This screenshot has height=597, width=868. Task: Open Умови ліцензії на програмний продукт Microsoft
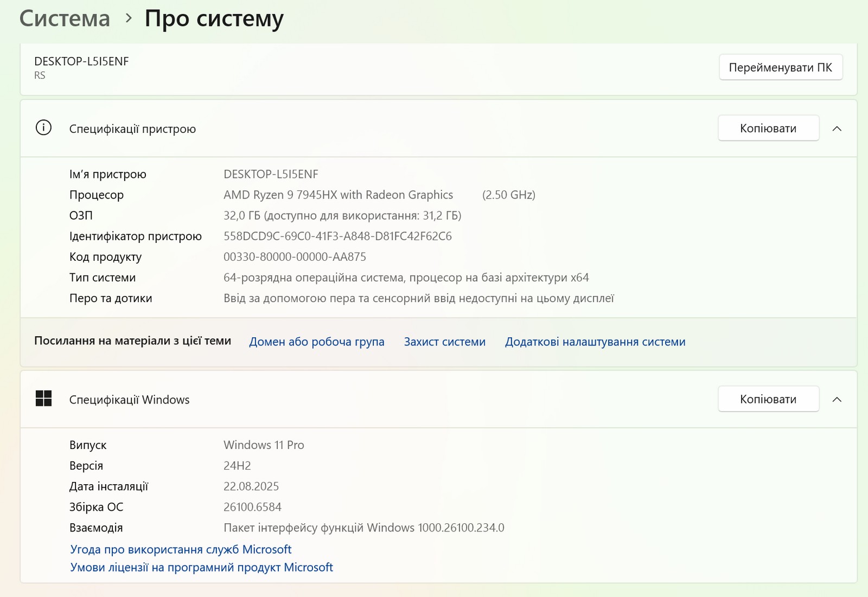201,567
